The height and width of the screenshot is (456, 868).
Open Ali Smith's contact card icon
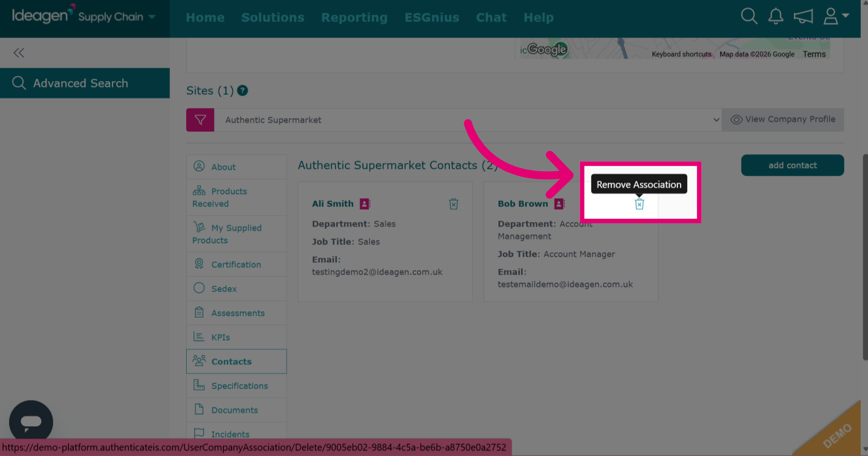pyautogui.click(x=365, y=204)
